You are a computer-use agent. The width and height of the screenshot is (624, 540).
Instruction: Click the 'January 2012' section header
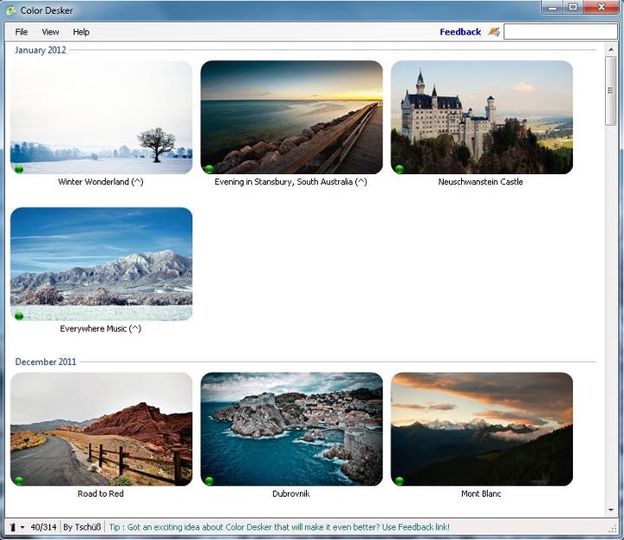click(x=40, y=50)
